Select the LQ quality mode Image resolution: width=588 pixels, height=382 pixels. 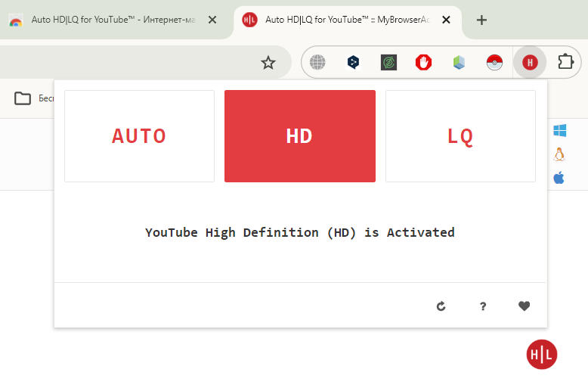point(460,136)
